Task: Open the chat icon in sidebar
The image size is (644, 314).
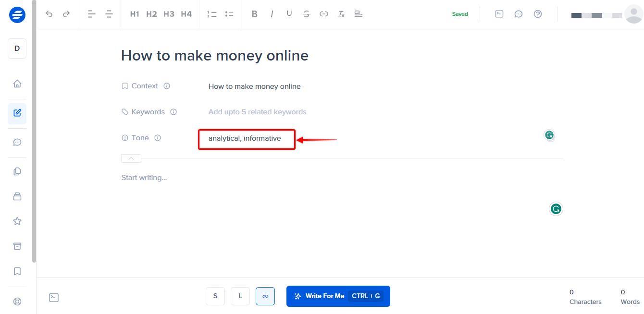Action: (x=17, y=142)
